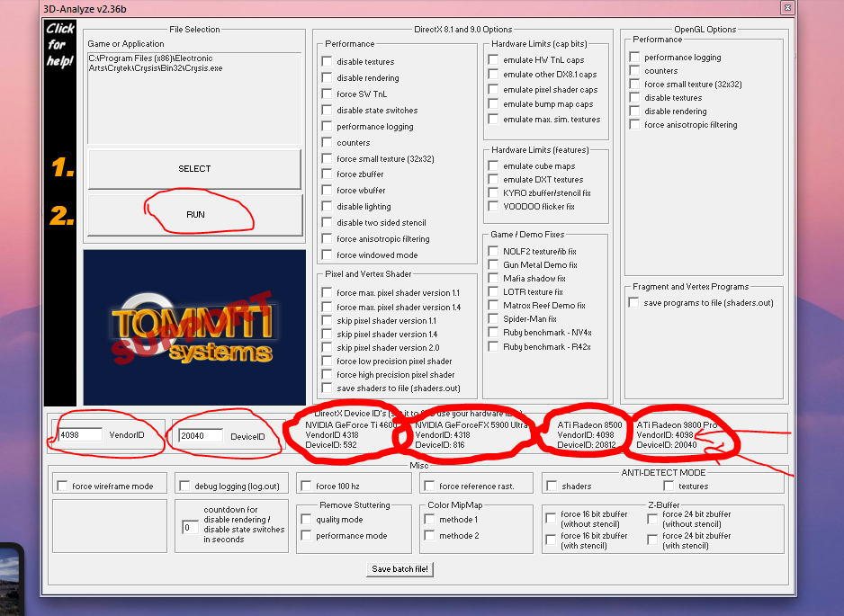Enable DirectX 'disable textures' checkbox

tap(327, 61)
